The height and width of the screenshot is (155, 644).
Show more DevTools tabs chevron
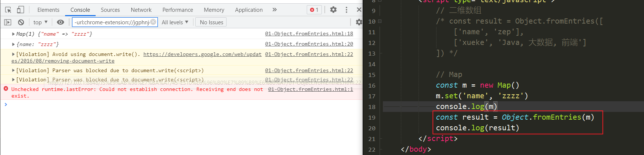pyautogui.click(x=274, y=10)
